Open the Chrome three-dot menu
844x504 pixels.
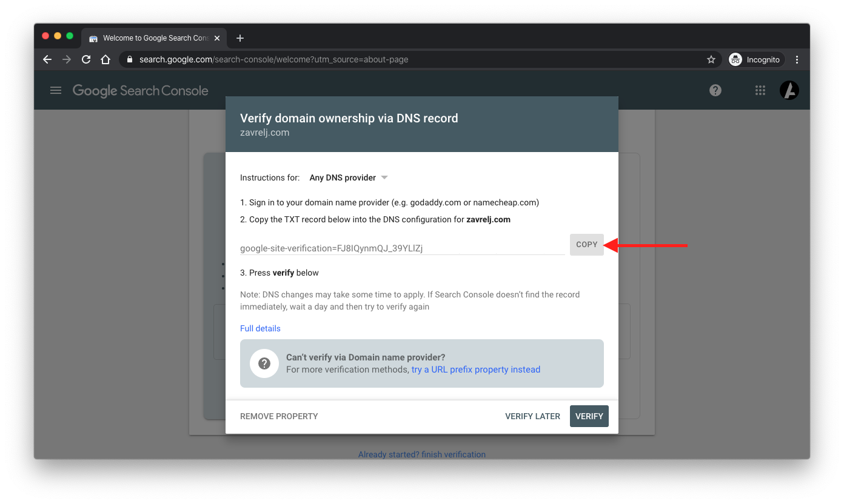[797, 59]
